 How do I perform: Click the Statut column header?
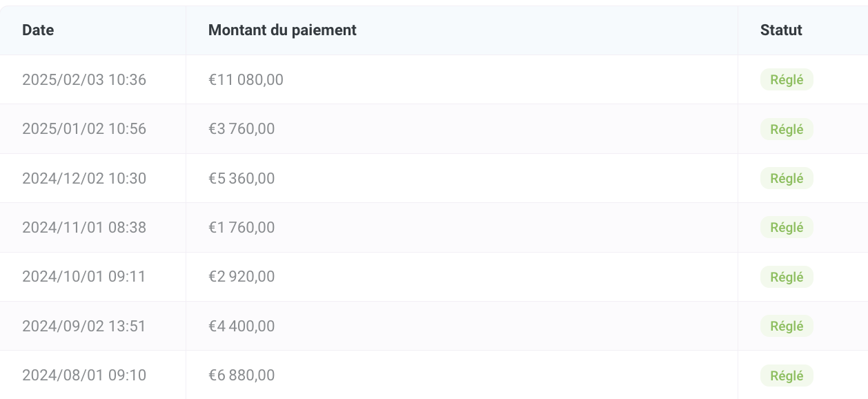(781, 30)
